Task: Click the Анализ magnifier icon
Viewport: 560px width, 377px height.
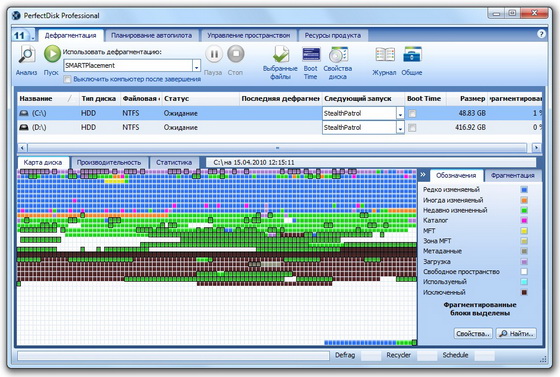Action: (27, 55)
